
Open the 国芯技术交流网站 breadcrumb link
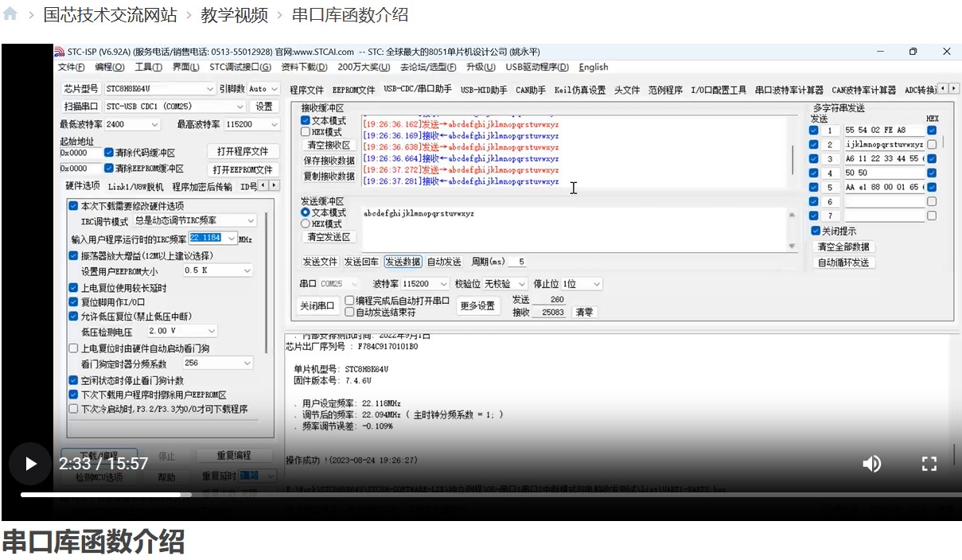[x=110, y=14]
